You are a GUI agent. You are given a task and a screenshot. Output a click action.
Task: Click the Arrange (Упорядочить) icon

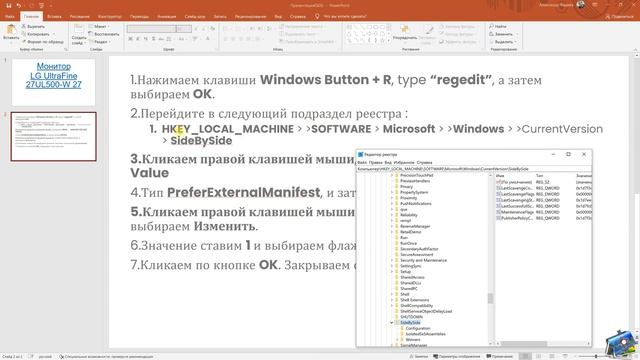404,29
